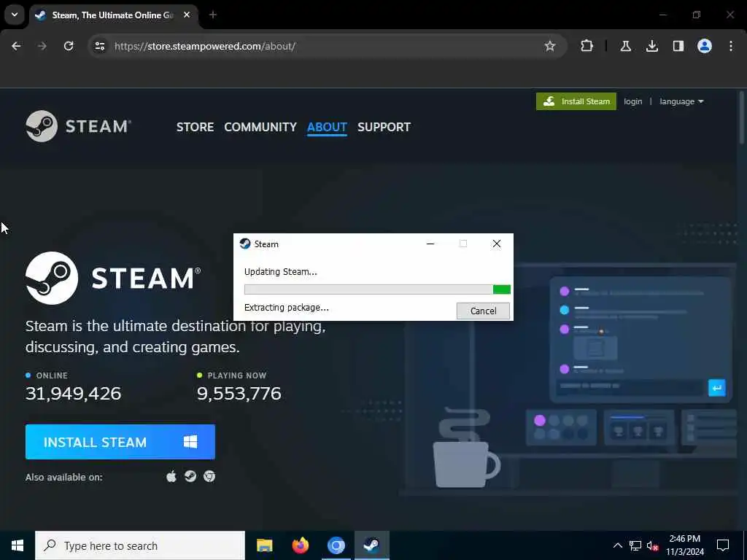747x560 pixels.
Task: Go forward in the browser
Action: coord(42,46)
